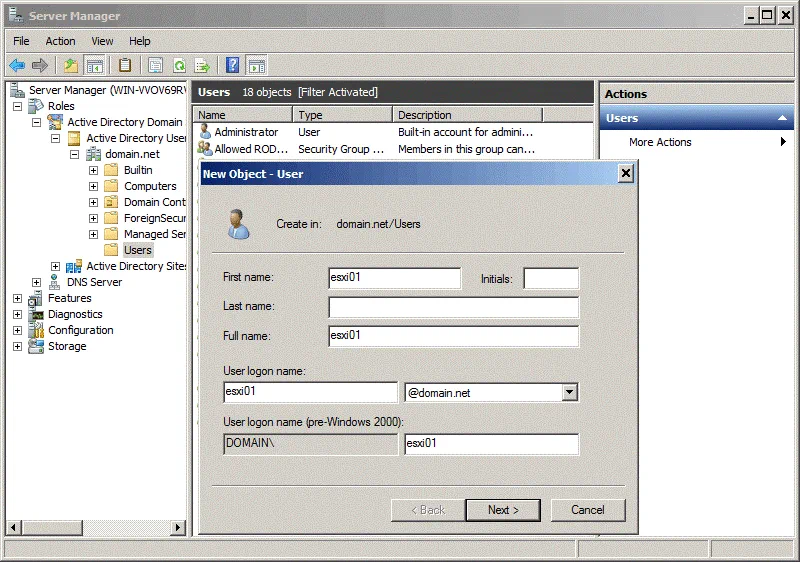Select the Users folder in tree
The height and width of the screenshot is (562, 800).
pos(137,250)
